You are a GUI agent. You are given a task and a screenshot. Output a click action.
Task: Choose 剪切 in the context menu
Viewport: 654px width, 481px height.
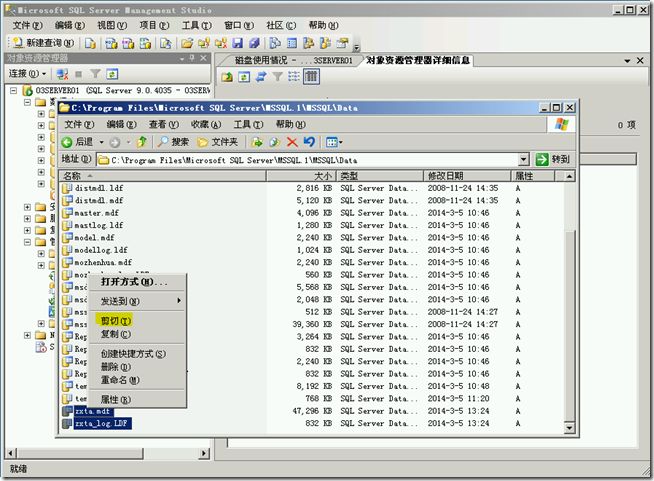pos(115,320)
